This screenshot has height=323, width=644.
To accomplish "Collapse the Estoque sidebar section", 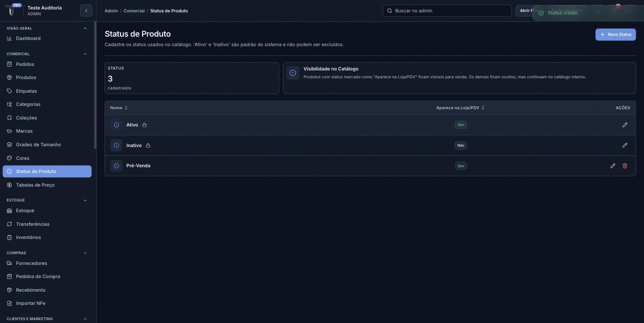I will click(85, 200).
